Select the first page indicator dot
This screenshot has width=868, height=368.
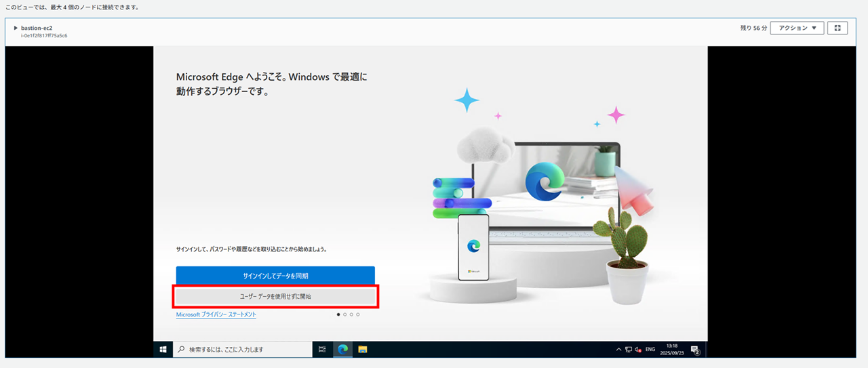(338, 314)
